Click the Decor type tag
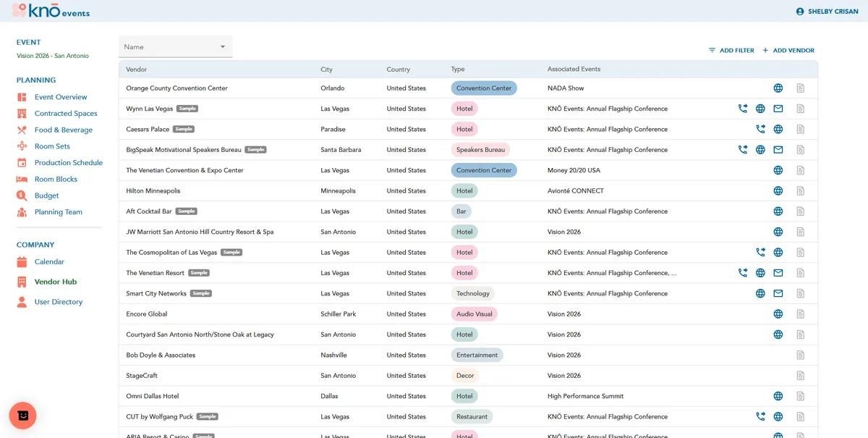Screen dimensions: 868x438 (465, 376)
